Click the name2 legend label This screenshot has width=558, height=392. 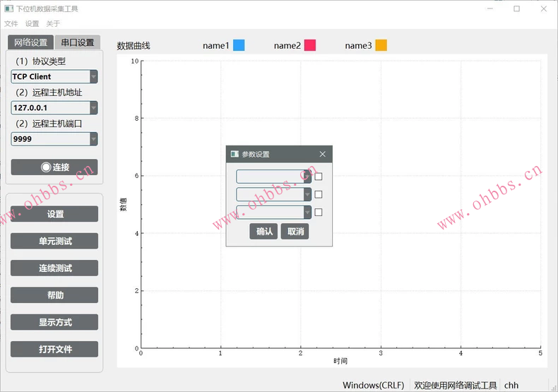pyautogui.click(x=287, y=45)
